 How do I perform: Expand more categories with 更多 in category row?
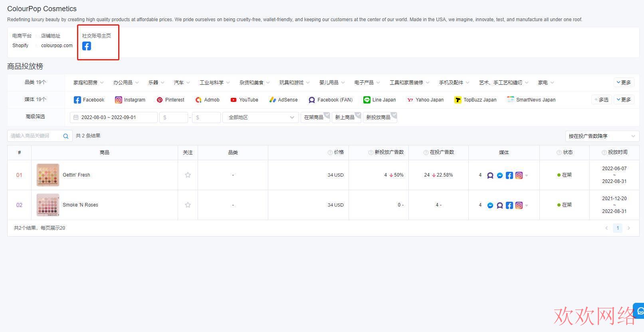624,83
